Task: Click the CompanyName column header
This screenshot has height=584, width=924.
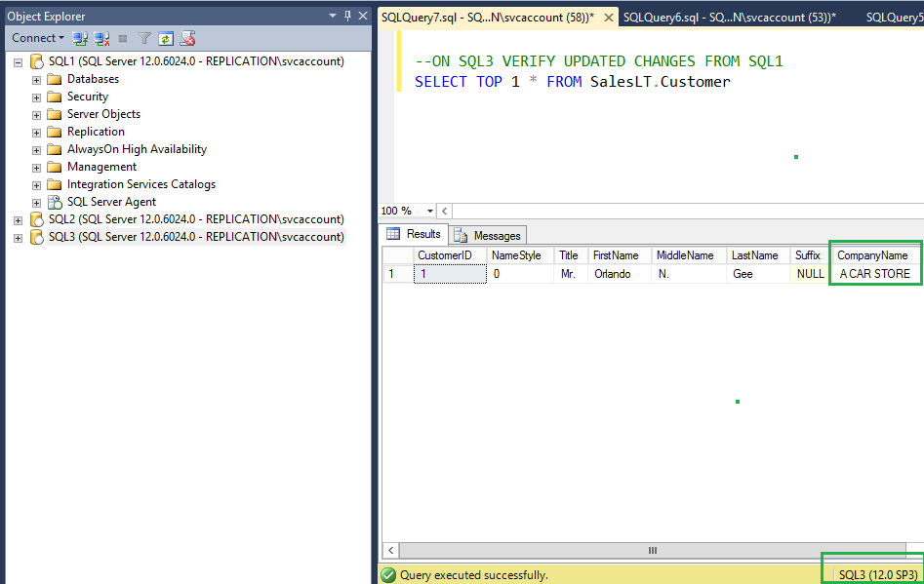Action: (873, 255)
